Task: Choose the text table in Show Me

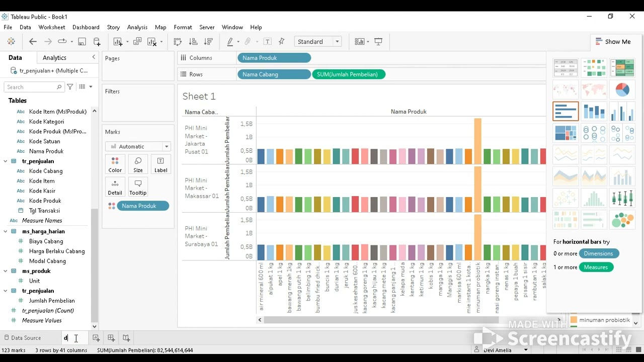Action: point(566,67)
